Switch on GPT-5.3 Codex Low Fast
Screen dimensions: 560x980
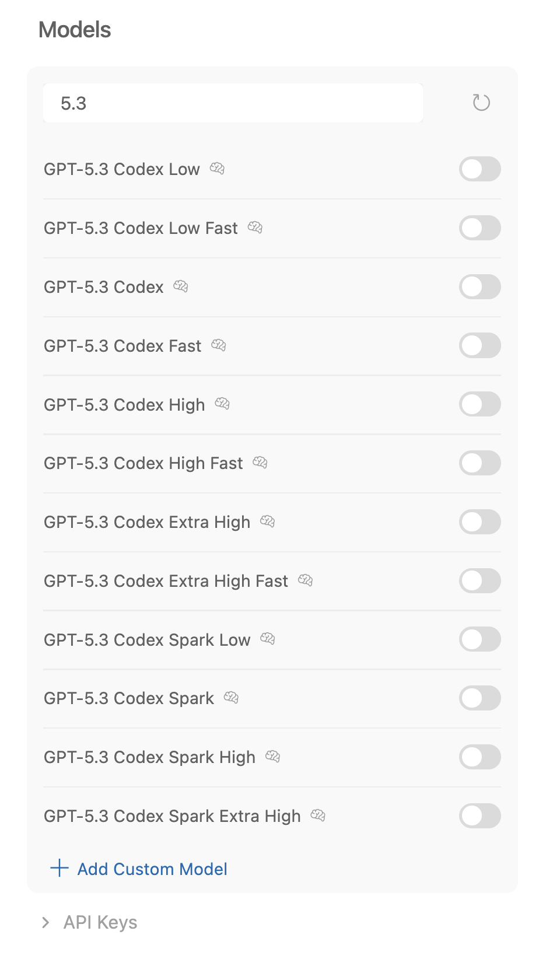(480, 228)
